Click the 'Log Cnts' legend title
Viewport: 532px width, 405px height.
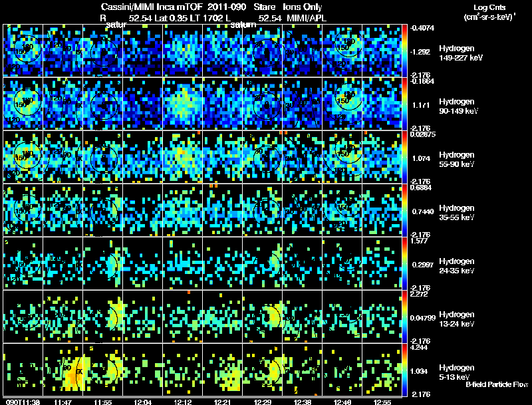[489, 7]
